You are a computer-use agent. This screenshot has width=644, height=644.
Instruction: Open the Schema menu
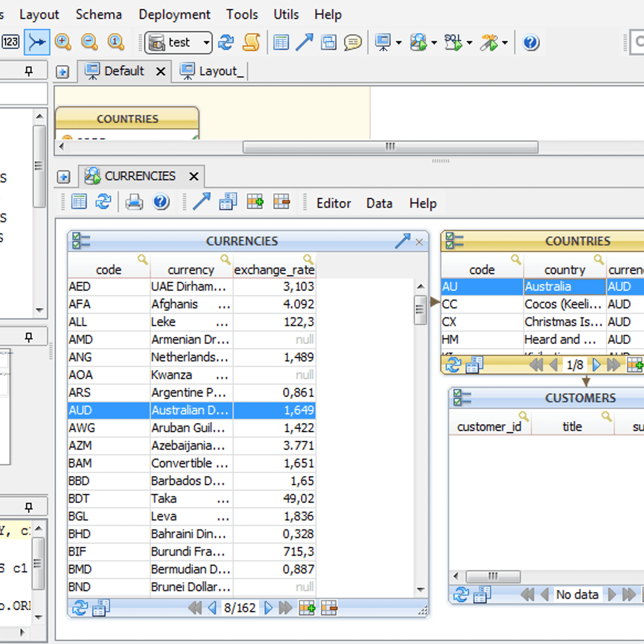point(99,14)
